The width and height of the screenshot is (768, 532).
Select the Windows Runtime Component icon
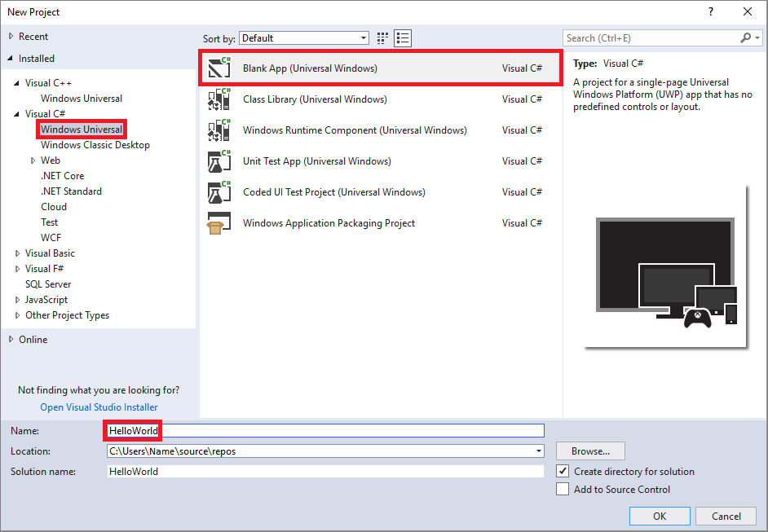(x=218, y=130)
